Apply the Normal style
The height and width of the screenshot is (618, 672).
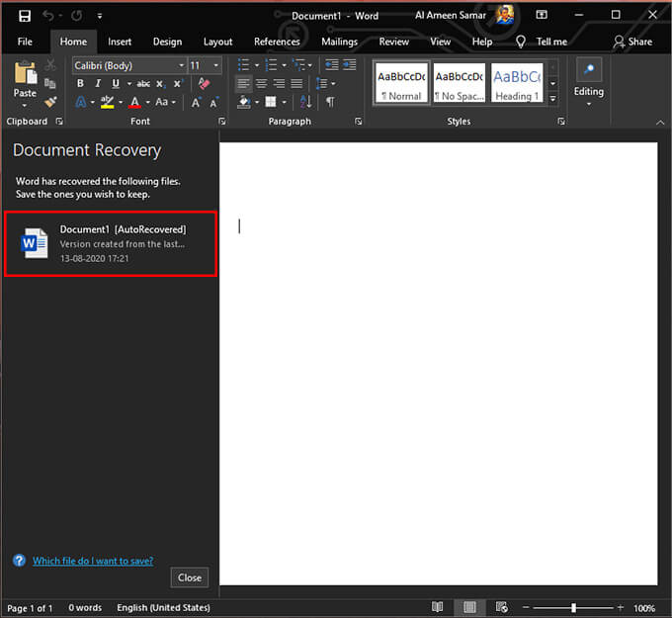[x=401, y=83]
